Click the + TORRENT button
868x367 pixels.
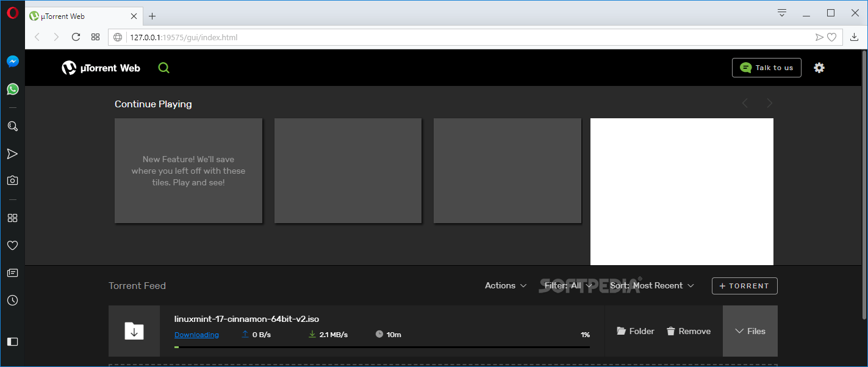[x=744, y=286]
